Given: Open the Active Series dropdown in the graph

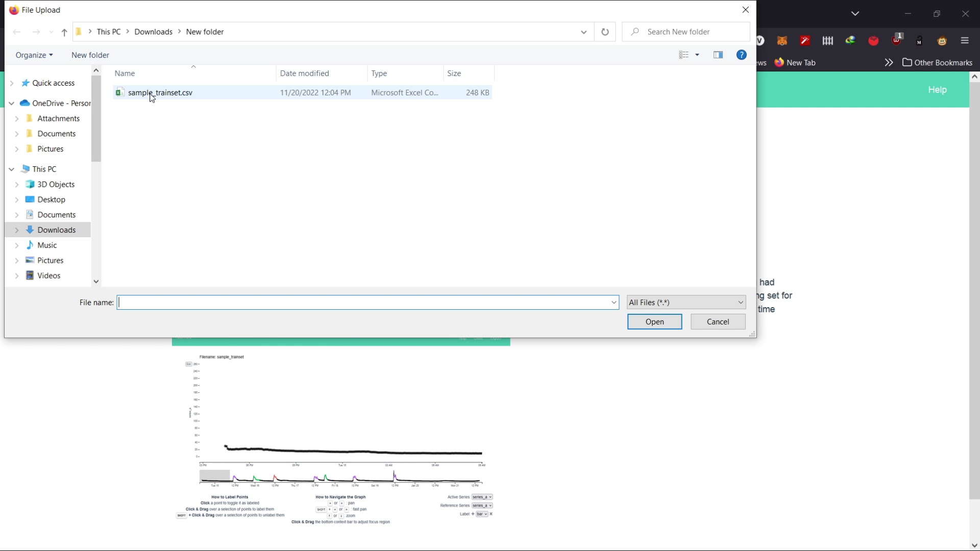Looking at the screenshot, I should pos(482,496).
